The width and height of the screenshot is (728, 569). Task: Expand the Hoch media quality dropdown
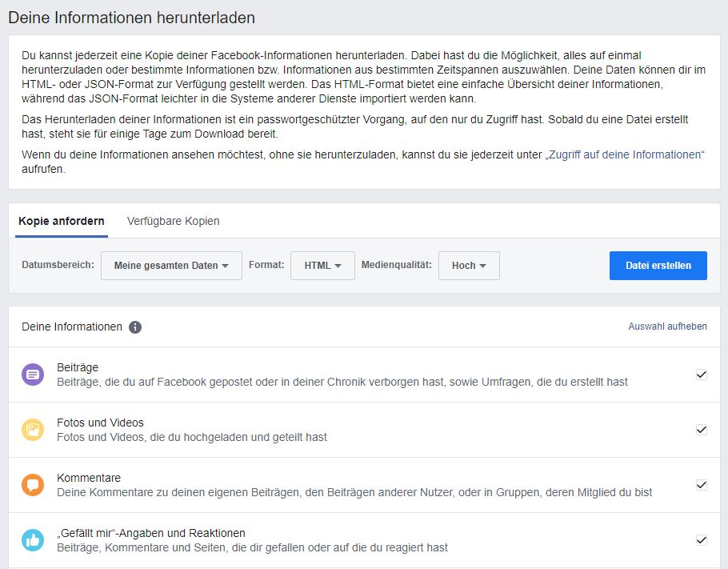(469, 266)
